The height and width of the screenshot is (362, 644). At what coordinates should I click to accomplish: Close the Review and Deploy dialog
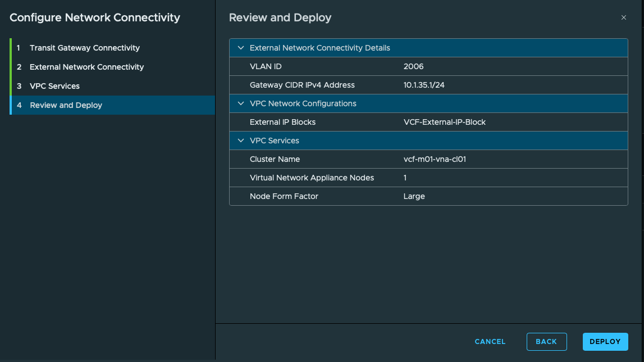pos(623,17)
